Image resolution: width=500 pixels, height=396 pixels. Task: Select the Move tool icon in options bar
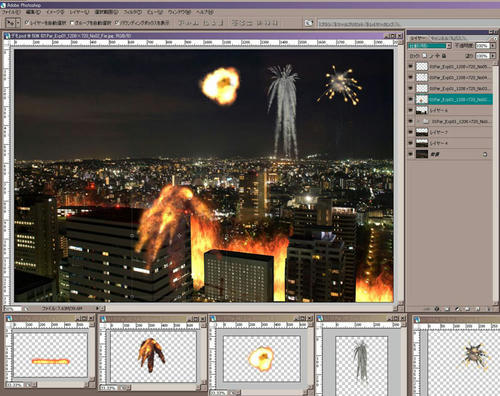(x=11, y=23)
